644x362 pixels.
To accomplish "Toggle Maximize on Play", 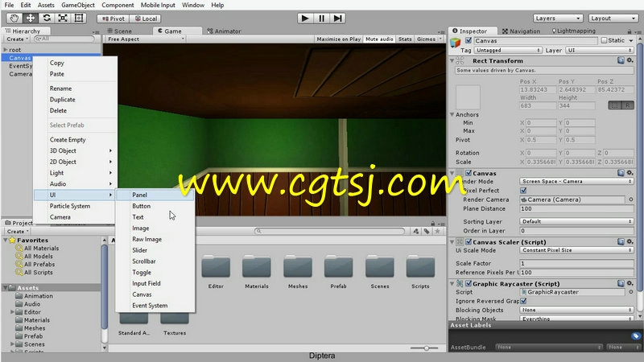I will point(338,39).
